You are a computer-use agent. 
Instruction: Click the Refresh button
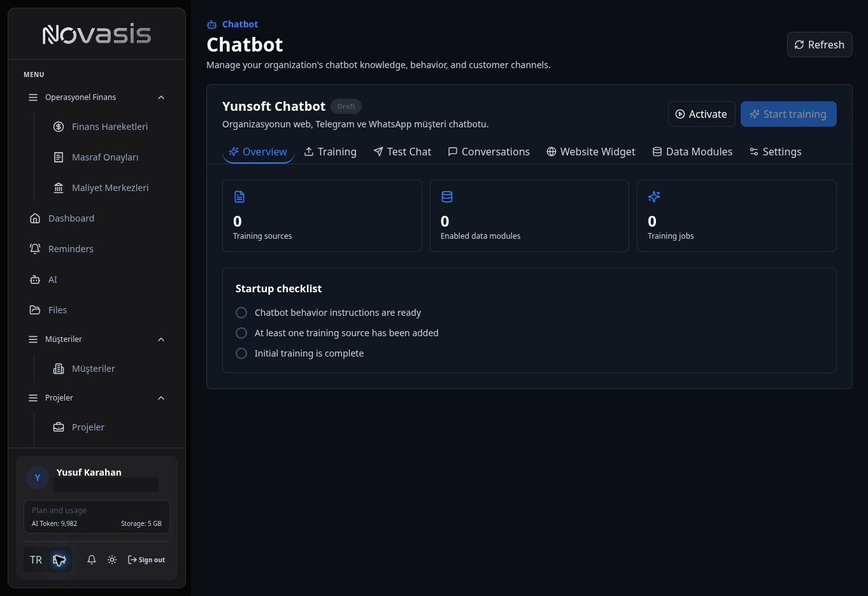click(820, 45)
